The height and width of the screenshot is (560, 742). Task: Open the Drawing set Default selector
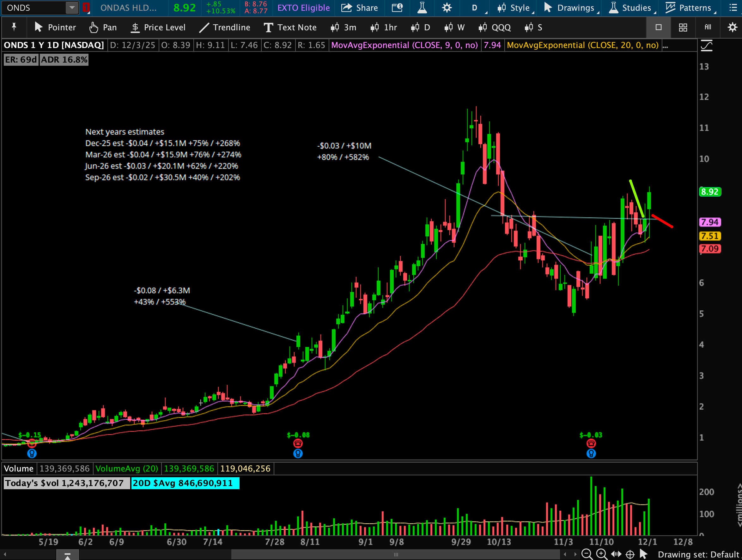click(698, 554)
